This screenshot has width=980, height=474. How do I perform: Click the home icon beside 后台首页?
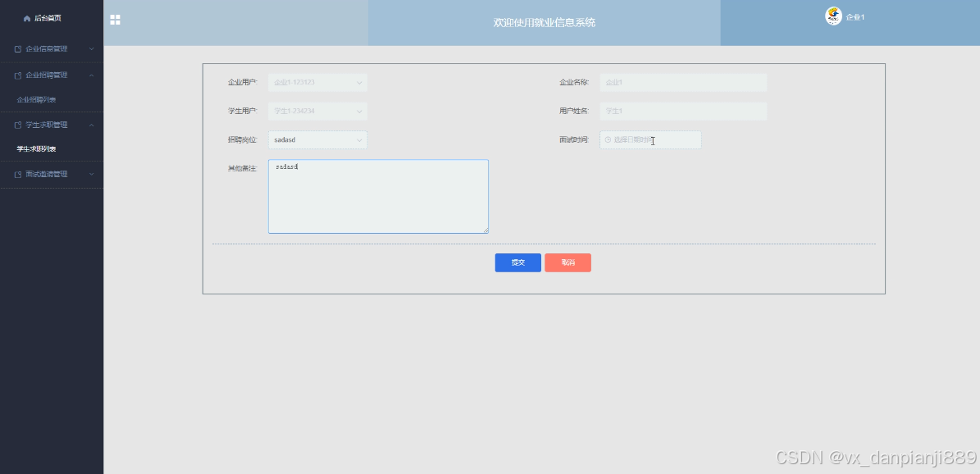(x=26, y=18)
